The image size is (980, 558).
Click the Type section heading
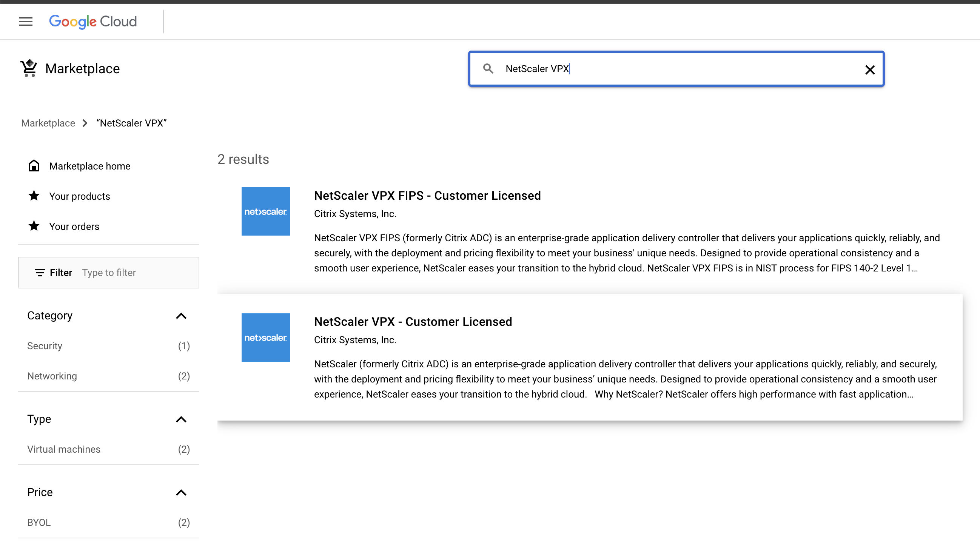[x=39, y=419]
